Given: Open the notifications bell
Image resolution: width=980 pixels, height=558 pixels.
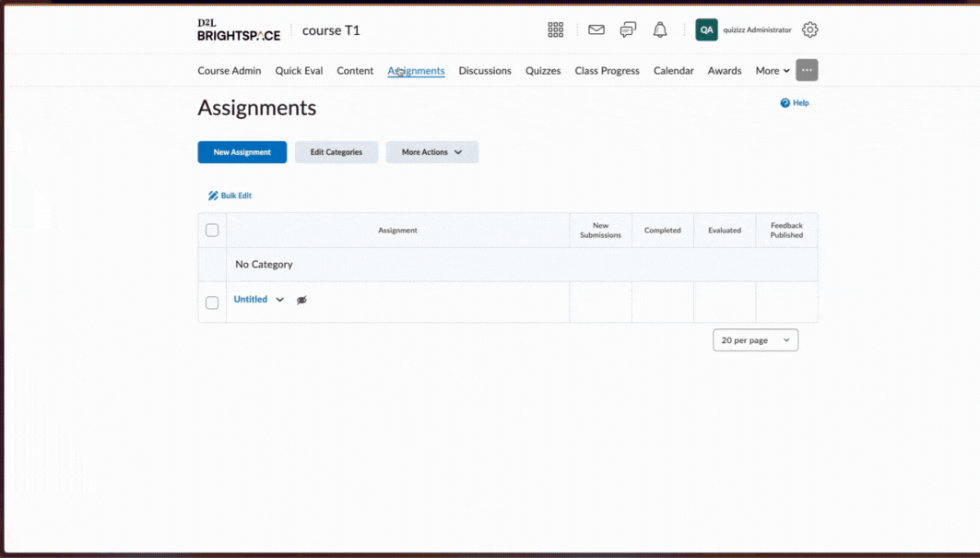Looking at the screenshot, I should (x=659, y=29).
